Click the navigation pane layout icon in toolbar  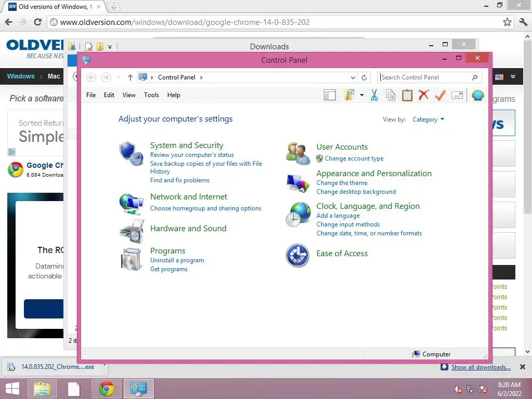(329, 96)
